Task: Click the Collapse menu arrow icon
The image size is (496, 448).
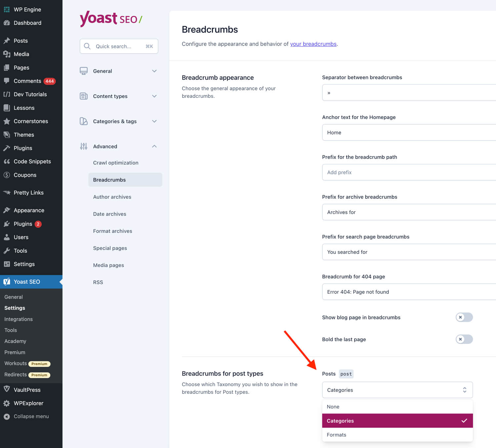Action: pyautogui.click(x=7, y=417)
